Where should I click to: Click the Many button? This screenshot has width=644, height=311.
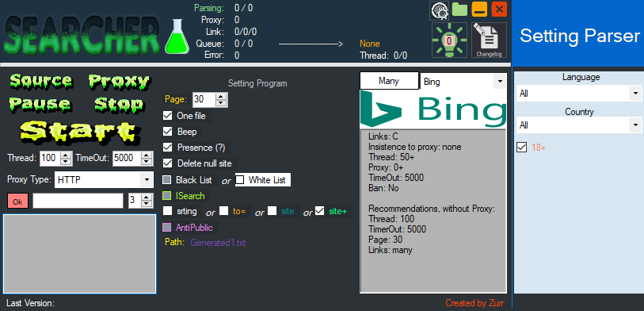(389, 81)
